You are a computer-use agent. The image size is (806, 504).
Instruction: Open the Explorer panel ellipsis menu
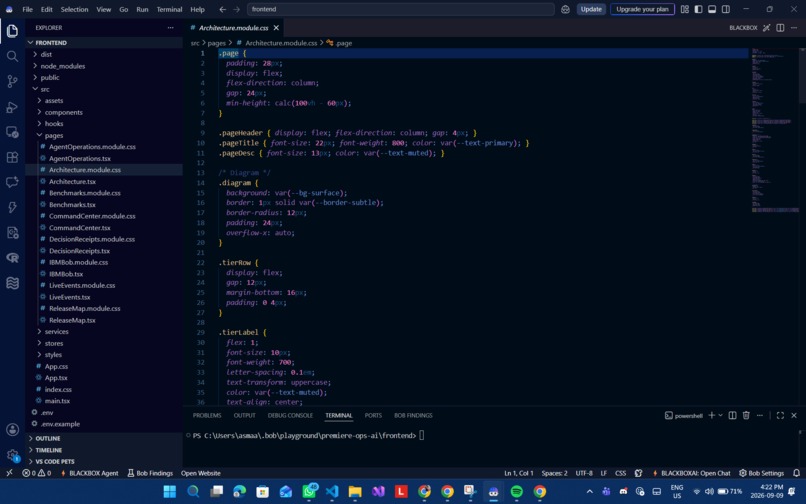(x=171, y=28)
